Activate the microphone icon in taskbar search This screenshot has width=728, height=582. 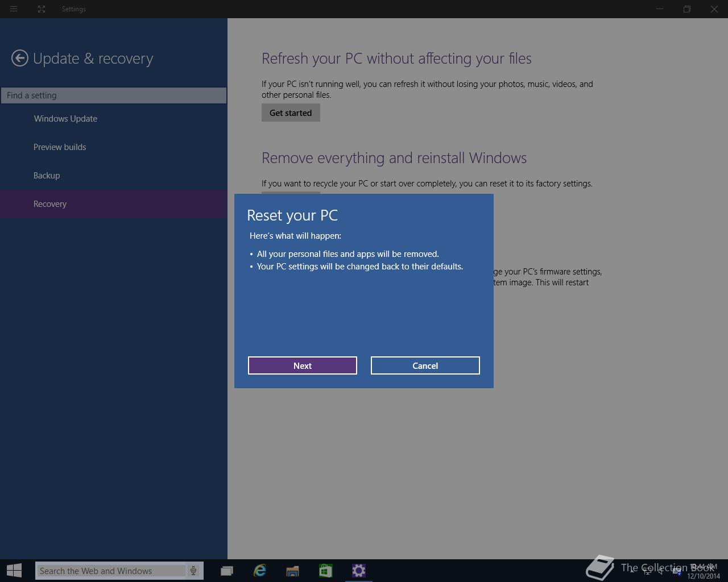coord(193,571)
